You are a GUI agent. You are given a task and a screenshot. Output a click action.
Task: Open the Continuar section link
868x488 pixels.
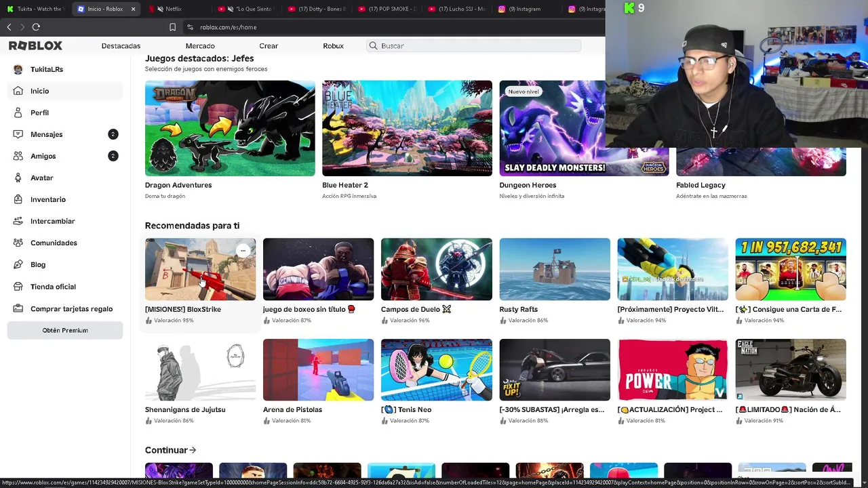coord(170,450)
